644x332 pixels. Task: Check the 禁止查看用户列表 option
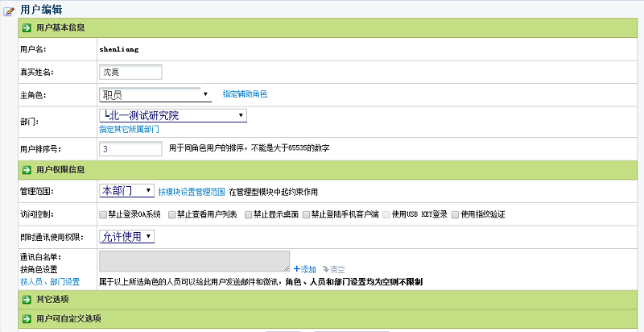click(x=172, y=214)
